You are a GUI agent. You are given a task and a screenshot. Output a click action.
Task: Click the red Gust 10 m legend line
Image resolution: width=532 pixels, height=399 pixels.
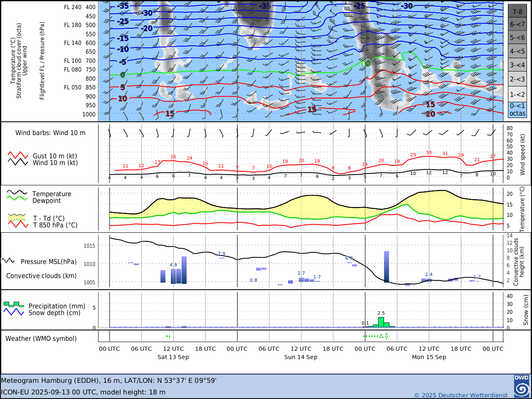18,155
